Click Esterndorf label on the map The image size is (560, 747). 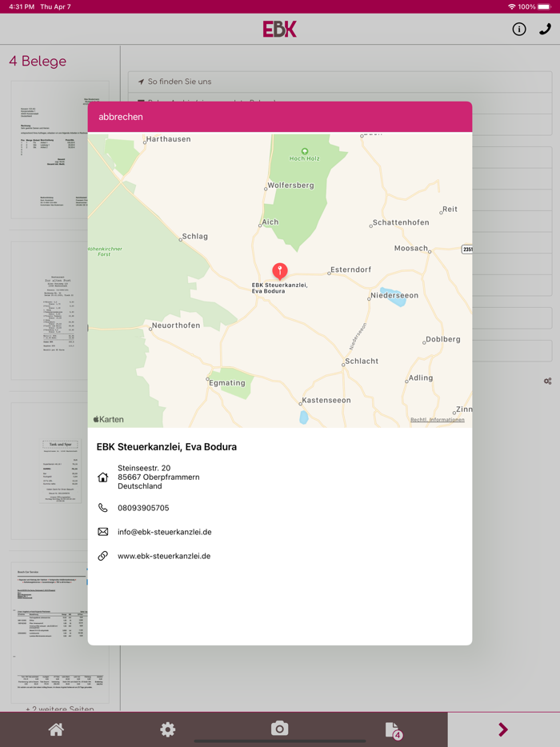(x=350, y=270)
